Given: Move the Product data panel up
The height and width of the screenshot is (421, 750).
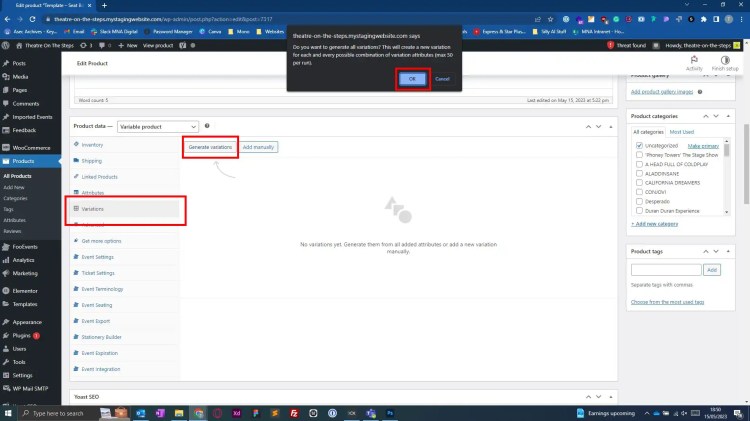Looking at the screenshot, I should pyautogui.click(x=588, y=127).
